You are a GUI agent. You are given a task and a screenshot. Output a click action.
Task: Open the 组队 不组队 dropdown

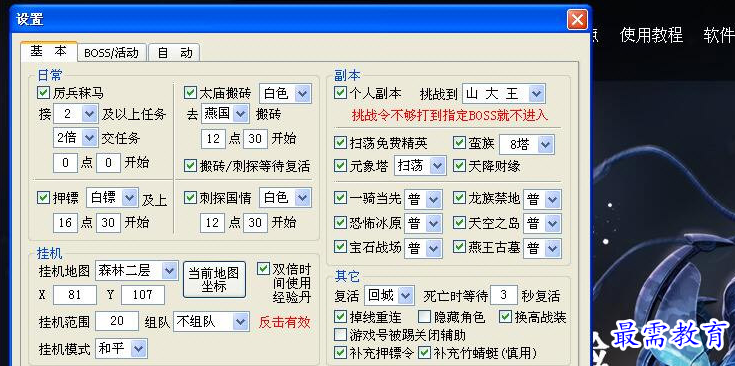[210, 321]
